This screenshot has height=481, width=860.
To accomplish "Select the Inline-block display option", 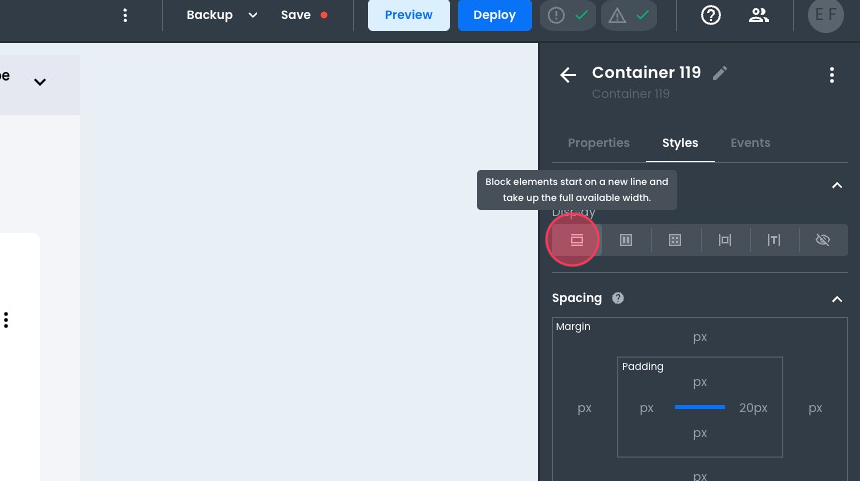I will tap(725, 240).
